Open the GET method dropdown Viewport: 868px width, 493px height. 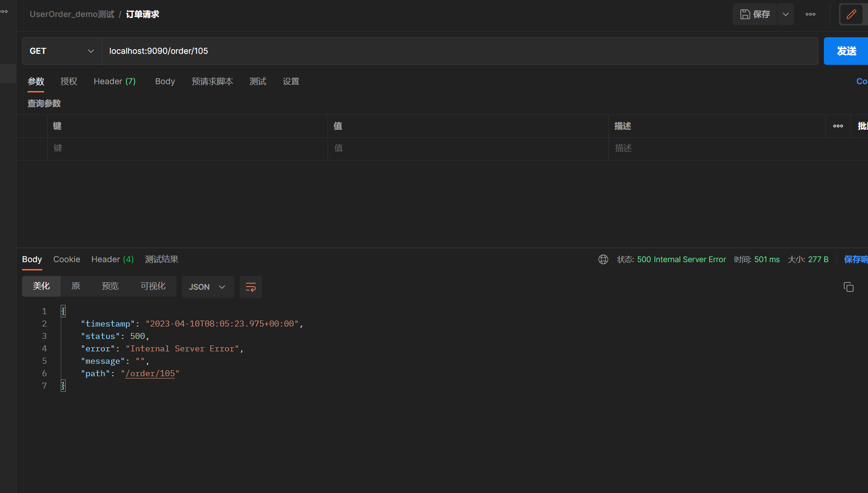pyautogui.click(x=62, y=51)
